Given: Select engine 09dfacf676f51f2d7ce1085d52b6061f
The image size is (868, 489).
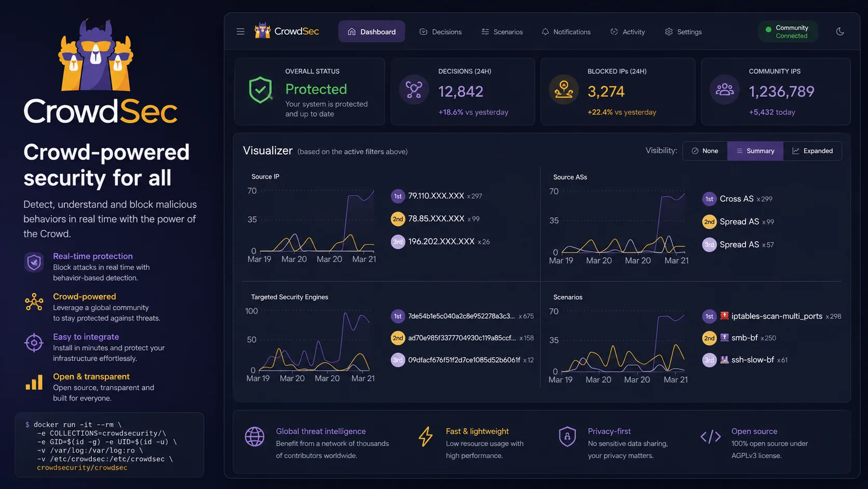Looking at the screenshot, I should click(x=464, y=360).
